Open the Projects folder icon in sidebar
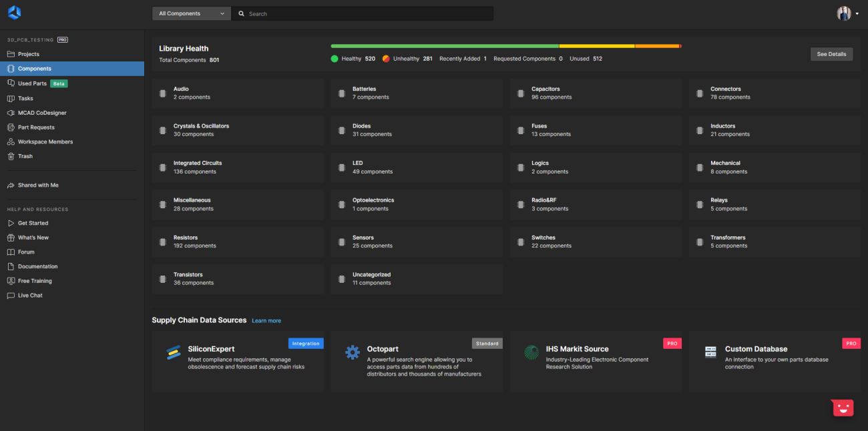This screenshot has height=431, width=868. pos(11,54)
